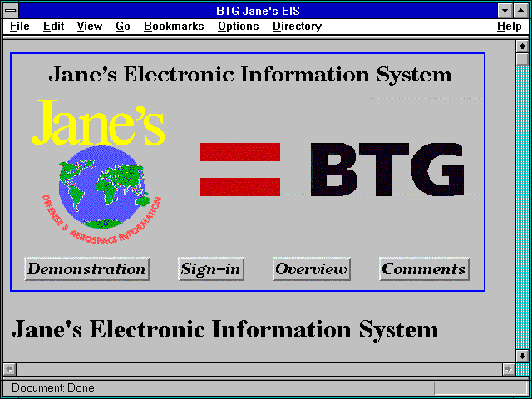The width and height of the screenshot is (532, 399).
Task: Click the Sign-in button
Action: [211, 269]
